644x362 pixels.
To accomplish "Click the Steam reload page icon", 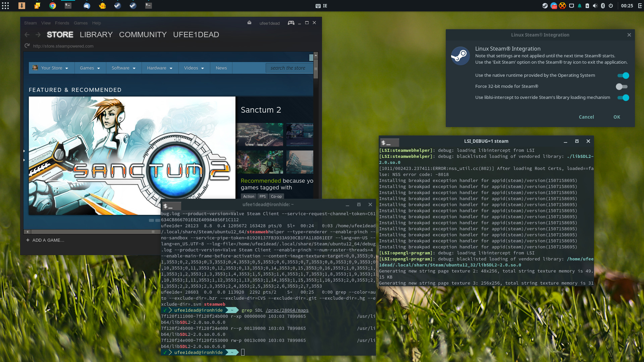I will (27, 46).
